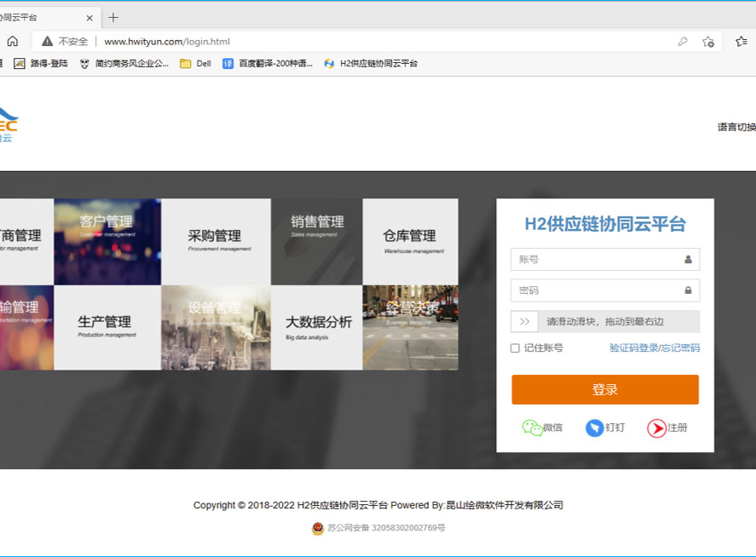This screenshot has width=756, height=557.
Task: Open 验证码登录/忘记密码 link
Action: (x=655, y=347)
